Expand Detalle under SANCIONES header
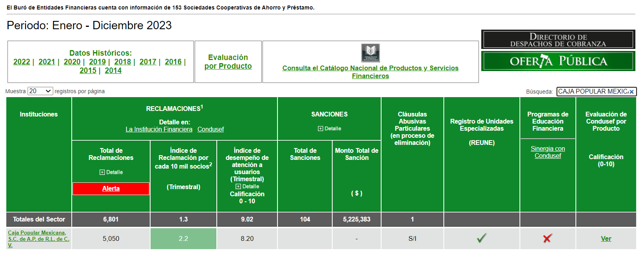 point(329,128)
